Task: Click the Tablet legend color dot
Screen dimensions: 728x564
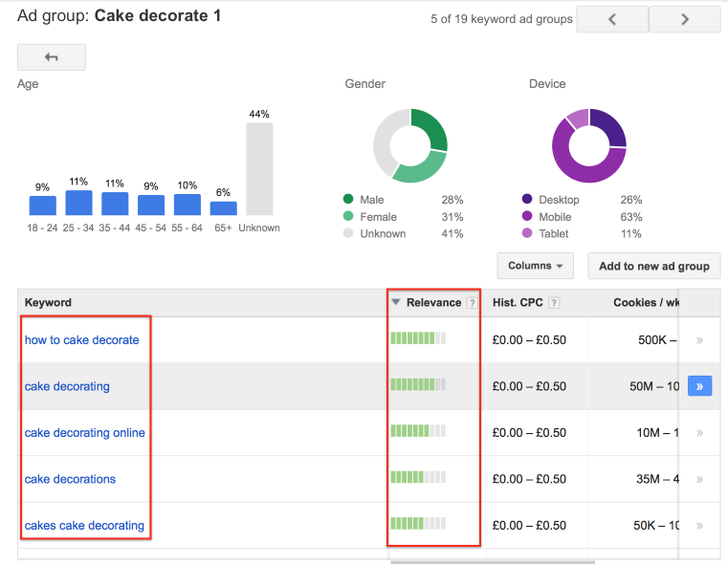Action: pyautogui.click(x=527, y=233)
